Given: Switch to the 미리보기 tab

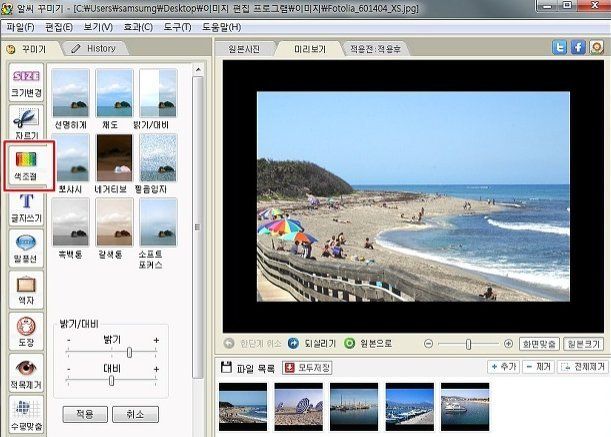Looking at the screenshot, I should coord(309,49).
